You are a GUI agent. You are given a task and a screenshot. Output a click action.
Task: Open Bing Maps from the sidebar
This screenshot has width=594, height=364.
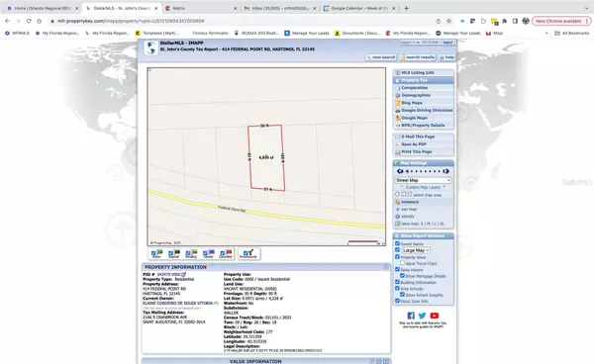tap(412, 103)
